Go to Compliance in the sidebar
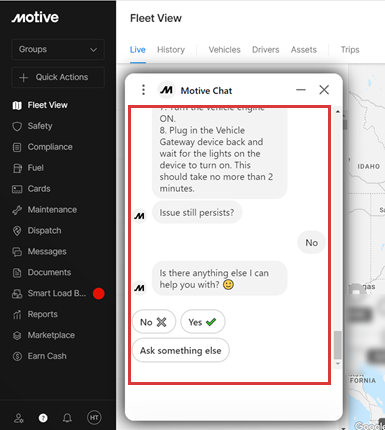385x430 pixels. click(50, 147)
